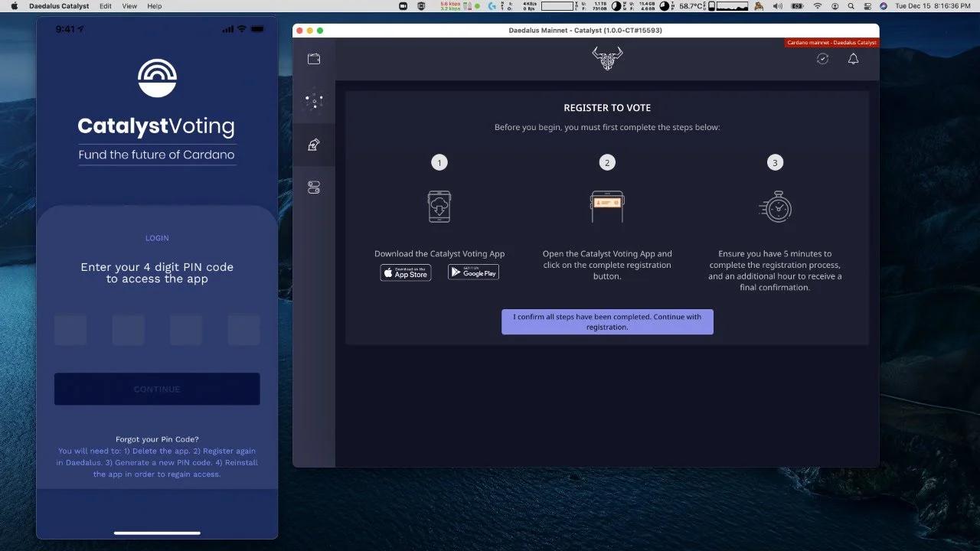Open Daedalus settings from the sidebar

[x=313, y=187]
